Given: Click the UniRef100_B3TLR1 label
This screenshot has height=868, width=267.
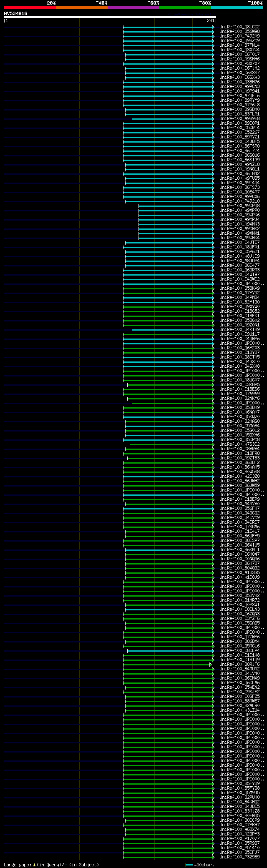Looking at the screenshot, I should [239, 114].
